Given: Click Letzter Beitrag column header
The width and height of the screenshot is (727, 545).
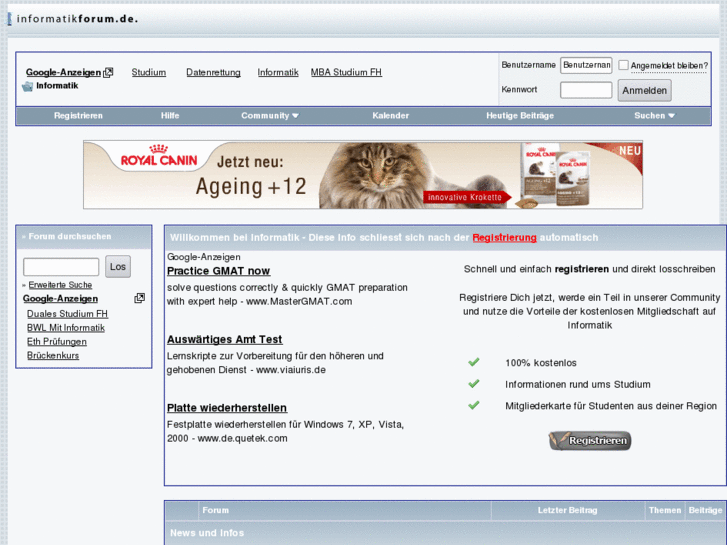Looking at the screenshot, I should coord(568,510).
